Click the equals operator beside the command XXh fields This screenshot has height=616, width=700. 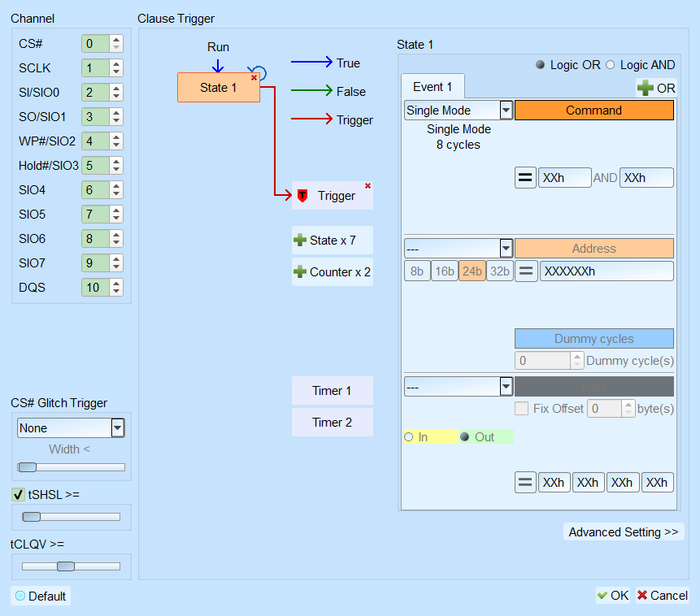(x=525, y=178)
